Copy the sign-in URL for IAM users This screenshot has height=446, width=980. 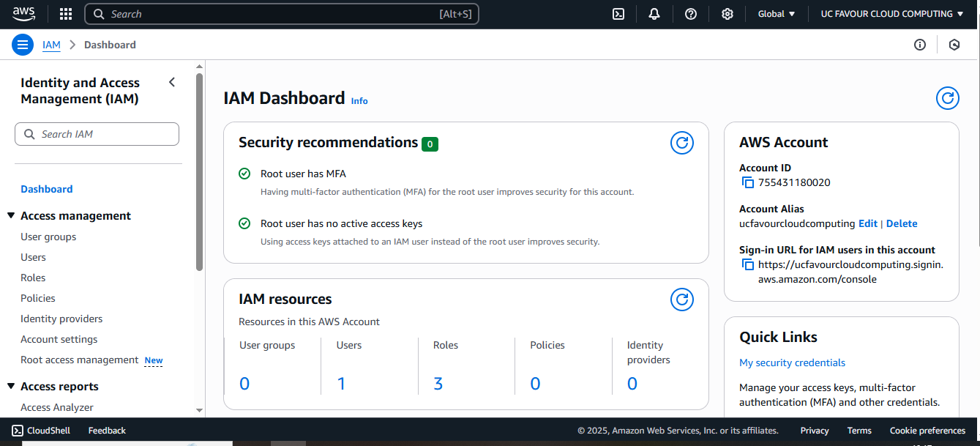click(747, 264)
